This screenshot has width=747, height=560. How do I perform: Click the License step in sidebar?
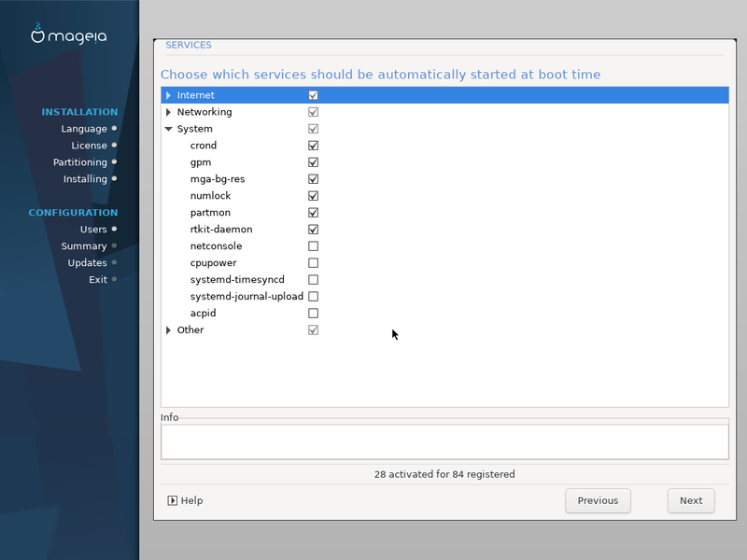click(89, 146)
